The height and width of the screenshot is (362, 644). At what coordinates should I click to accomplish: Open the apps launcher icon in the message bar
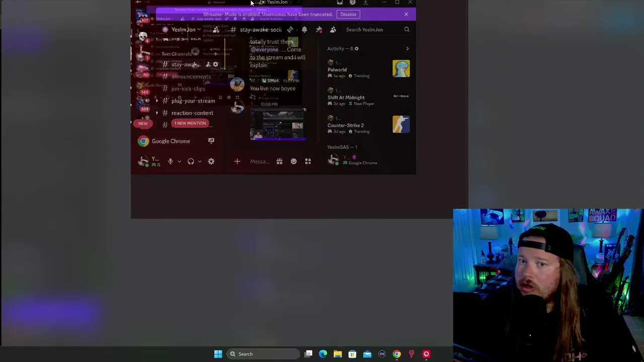coord(308,161)
